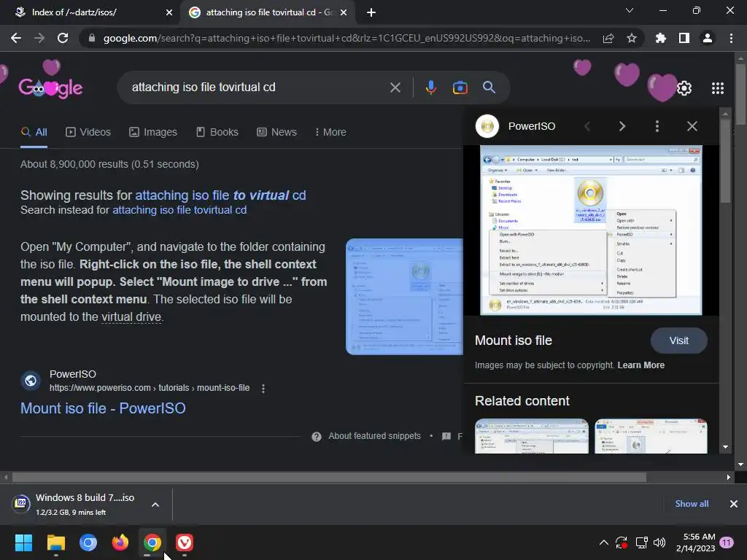Viewport: 747px width, 560px height.
Task: Click the PowerISO panel source icon
Action: (x=487, y=126)
